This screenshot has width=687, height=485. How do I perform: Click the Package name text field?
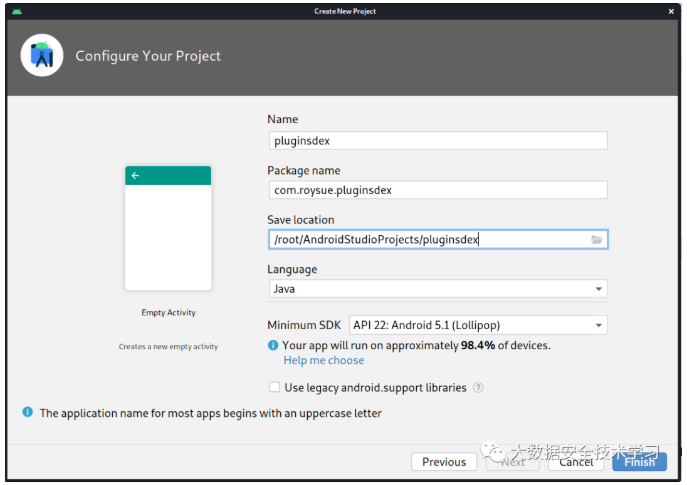point(437,190)
